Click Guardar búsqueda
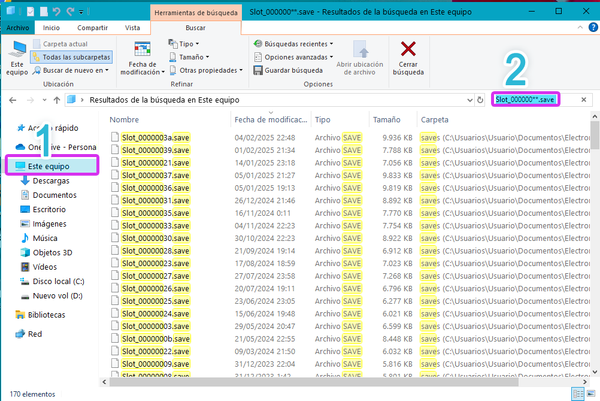 [x=288, y=70]
